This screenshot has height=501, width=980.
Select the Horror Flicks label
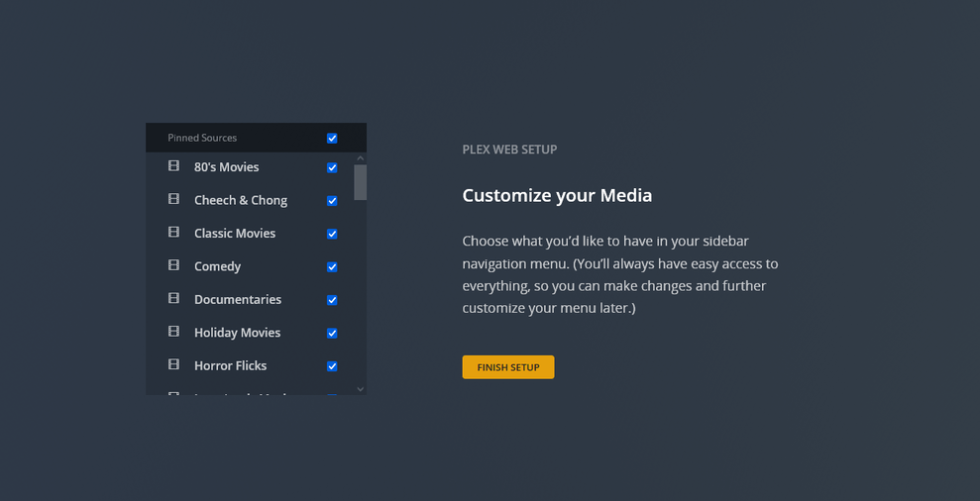pos(230,365)
